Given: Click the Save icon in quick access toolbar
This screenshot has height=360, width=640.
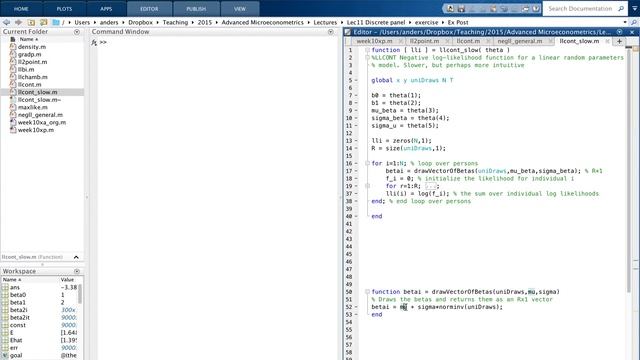Looking at the screenshot, I should click(461, 9).
